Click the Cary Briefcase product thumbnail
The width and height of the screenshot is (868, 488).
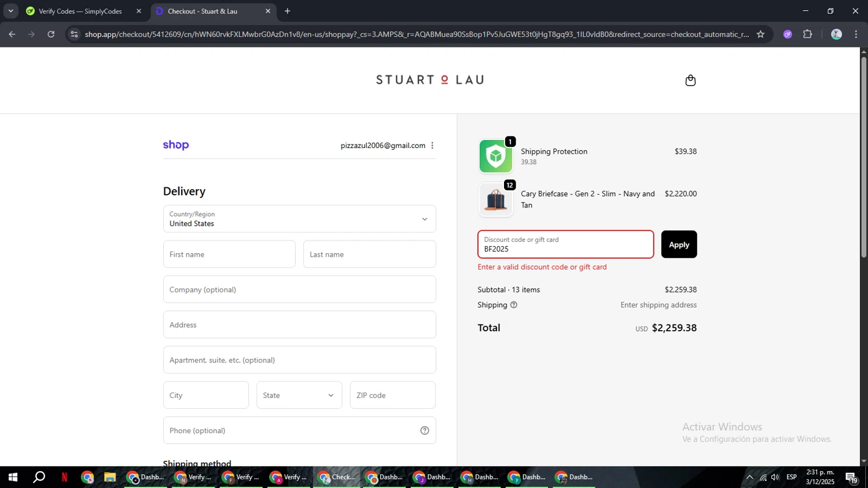[x=496, y=199]
